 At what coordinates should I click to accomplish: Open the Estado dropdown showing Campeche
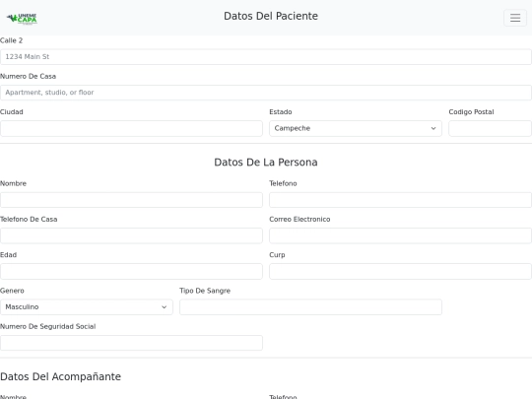[356, 128]
